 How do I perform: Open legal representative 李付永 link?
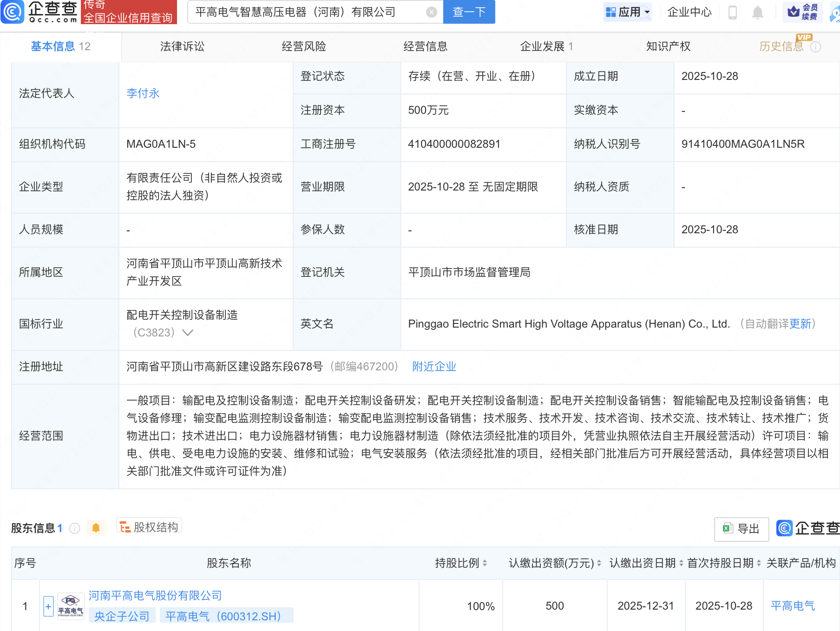143,93
